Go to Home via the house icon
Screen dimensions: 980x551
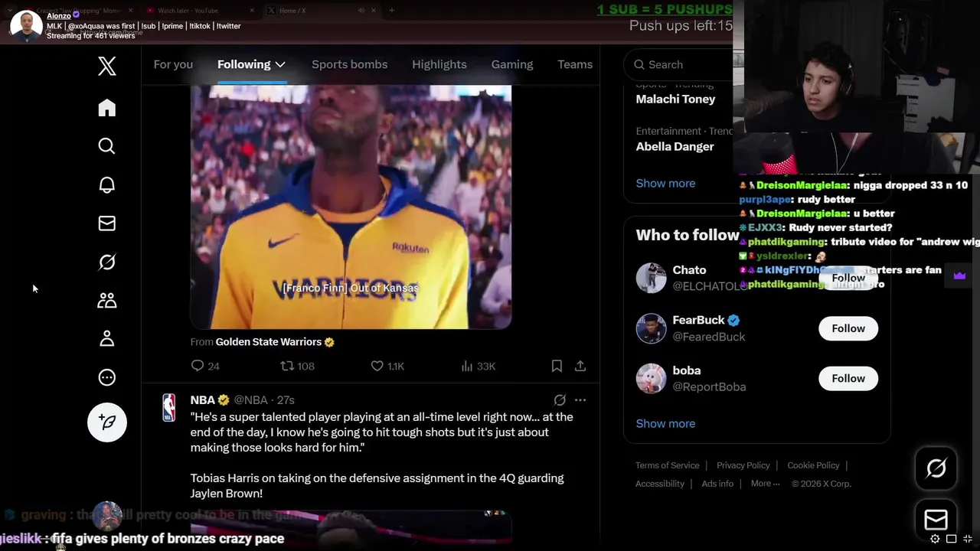pos(107,108)
